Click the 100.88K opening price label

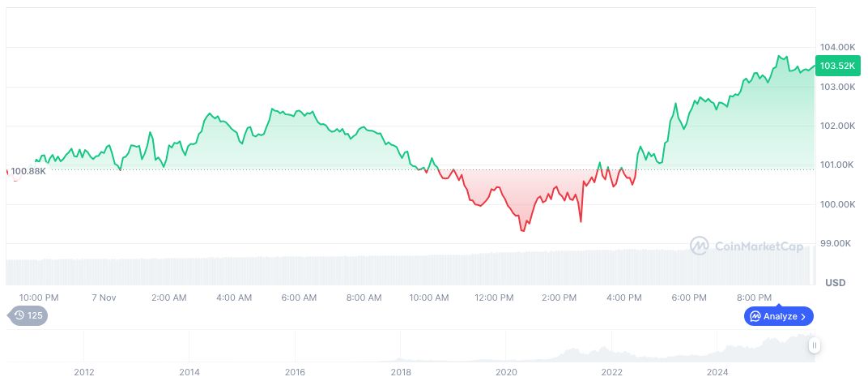coord(28,171)
